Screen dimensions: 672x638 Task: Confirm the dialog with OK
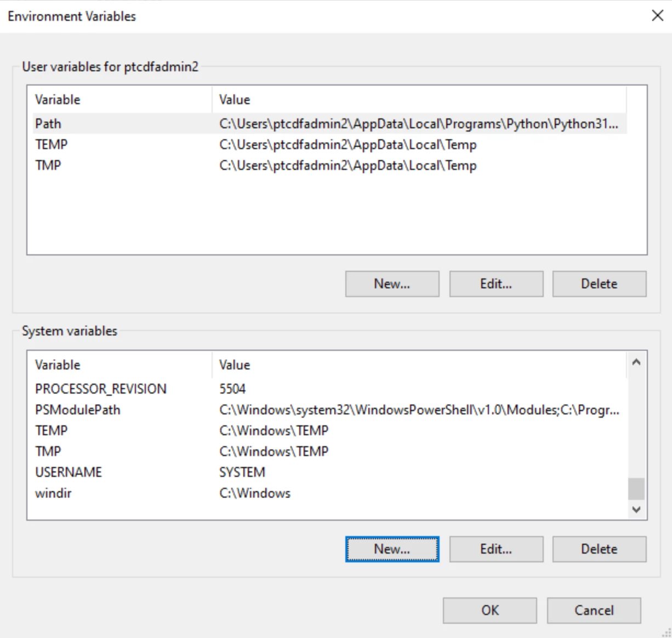[489, 611]
